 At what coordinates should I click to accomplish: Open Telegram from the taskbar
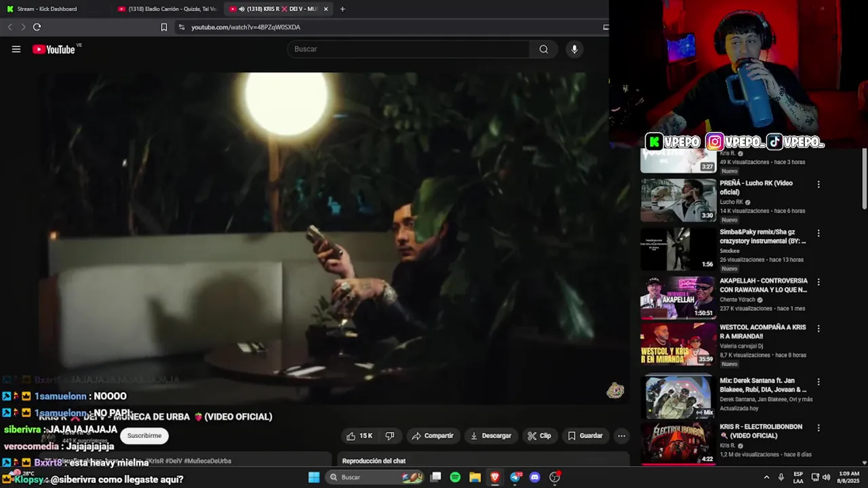[515, 477]
